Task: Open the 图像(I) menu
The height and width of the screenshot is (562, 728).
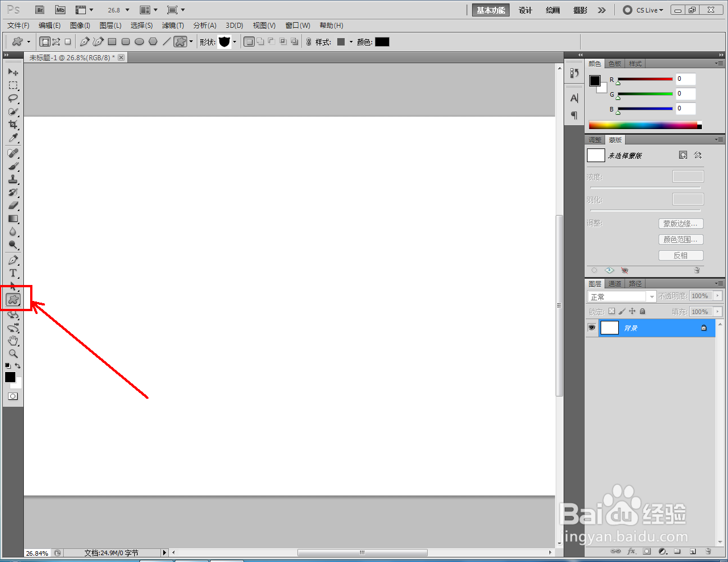Action: [80, 26]
